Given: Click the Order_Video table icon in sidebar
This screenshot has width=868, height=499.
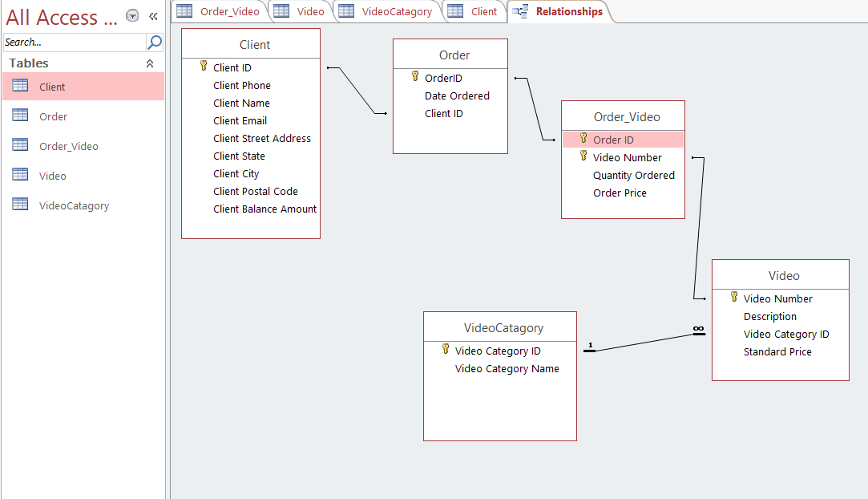Looking at the screenshot, I should click(21, 146).
